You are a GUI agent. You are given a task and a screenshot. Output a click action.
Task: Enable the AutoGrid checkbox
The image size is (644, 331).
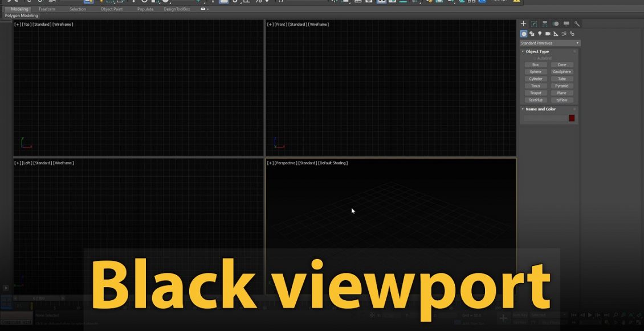pos(535,58)
